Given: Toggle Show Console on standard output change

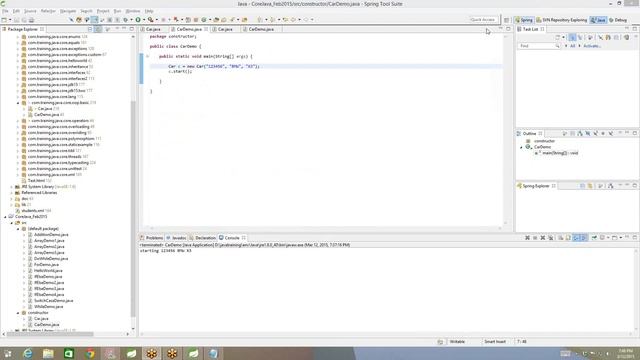Looking at the screenshot, I should (x=576, y=238).
